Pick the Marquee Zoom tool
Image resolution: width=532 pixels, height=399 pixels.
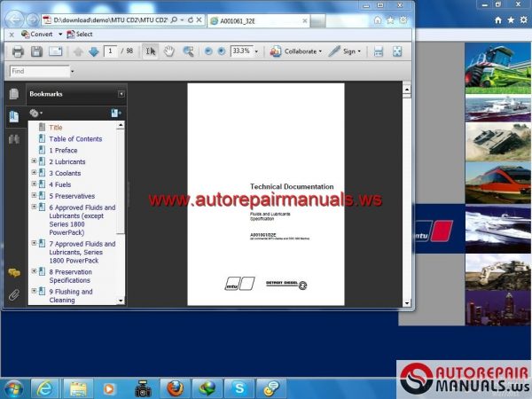pyautogui.click(x=188, y=51)
